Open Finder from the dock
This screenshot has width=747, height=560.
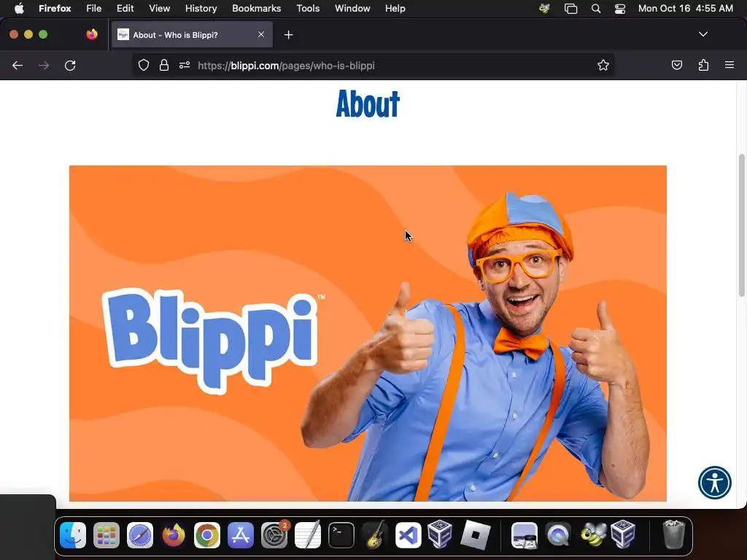(73, 534)
